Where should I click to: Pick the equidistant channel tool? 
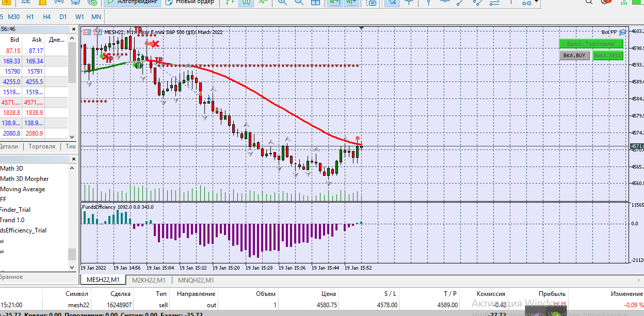pyautogui.click(x=477, y=3)
